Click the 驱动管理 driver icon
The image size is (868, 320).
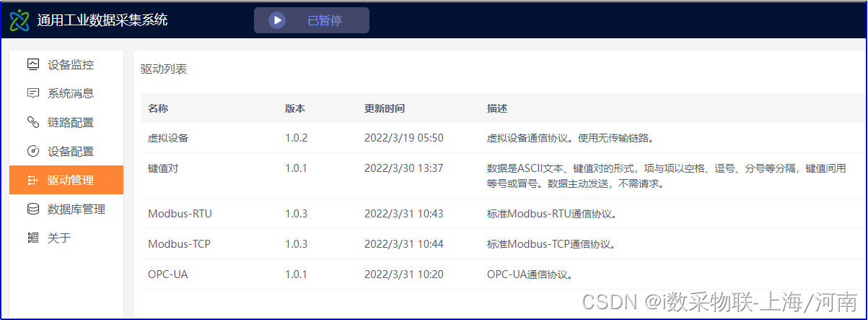pos(32,180)
